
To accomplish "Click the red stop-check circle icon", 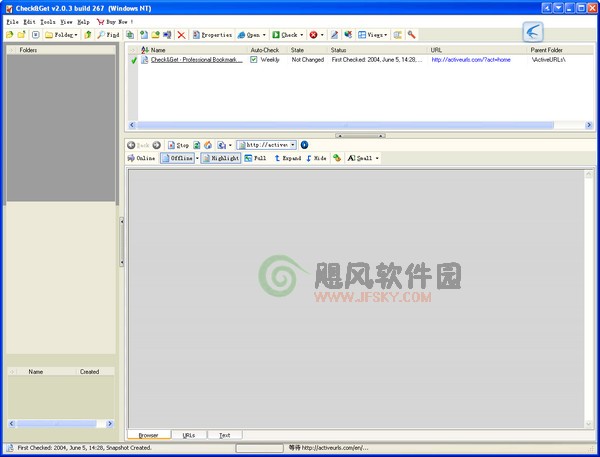I will [313, 35].
